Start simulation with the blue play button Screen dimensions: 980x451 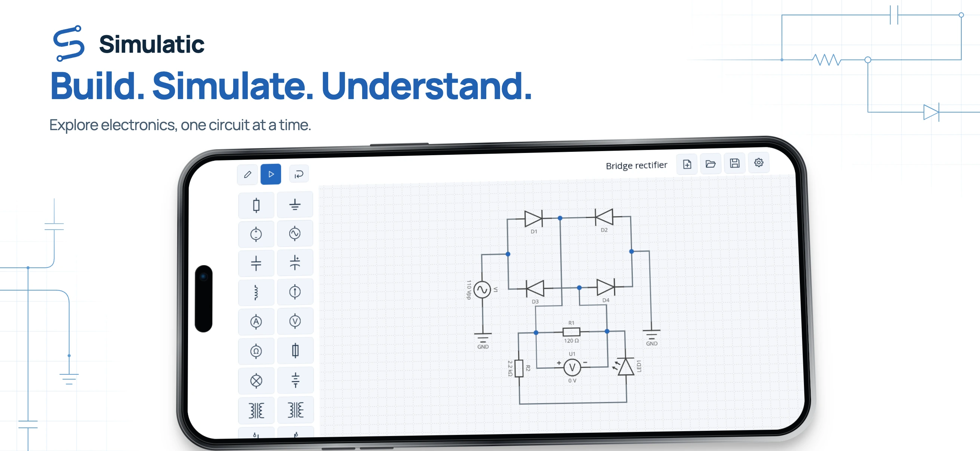(x=271, y=174)
